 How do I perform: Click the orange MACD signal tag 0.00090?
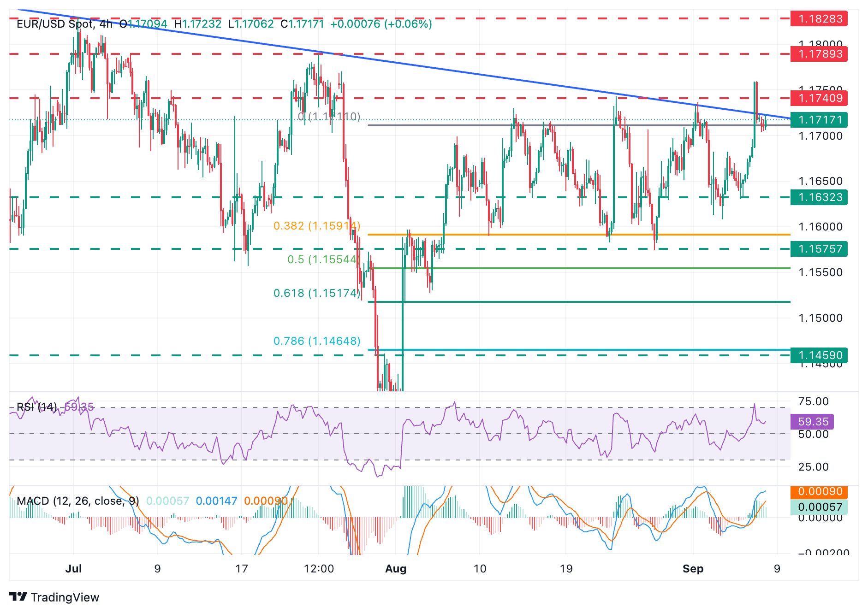pyautogui.click(x=818, y=492)
